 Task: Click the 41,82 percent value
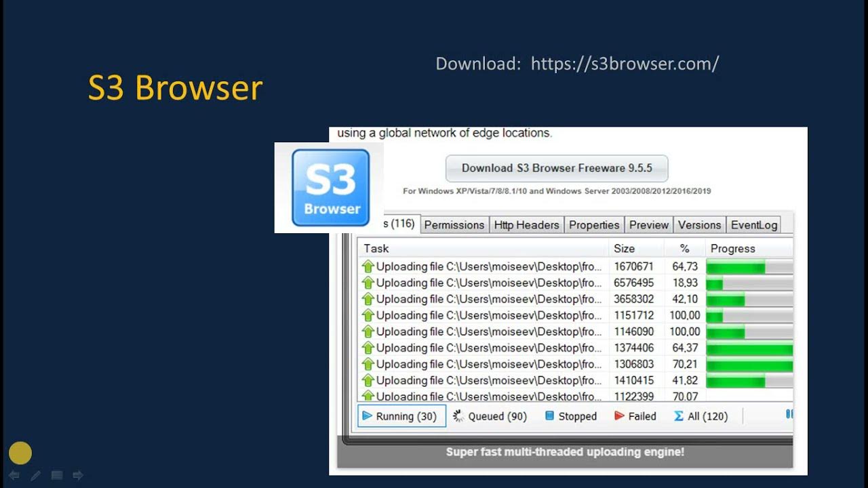point(685,380)
